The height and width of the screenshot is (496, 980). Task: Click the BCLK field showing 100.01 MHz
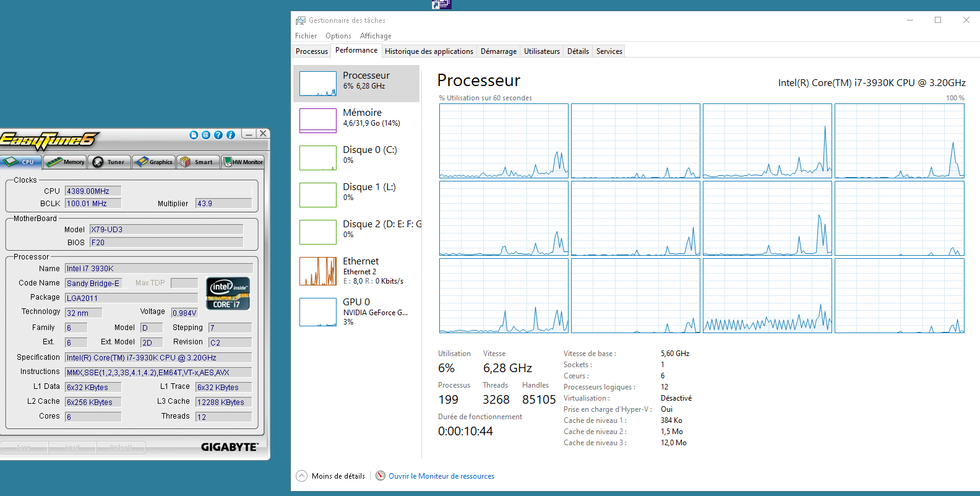(93, 204)
